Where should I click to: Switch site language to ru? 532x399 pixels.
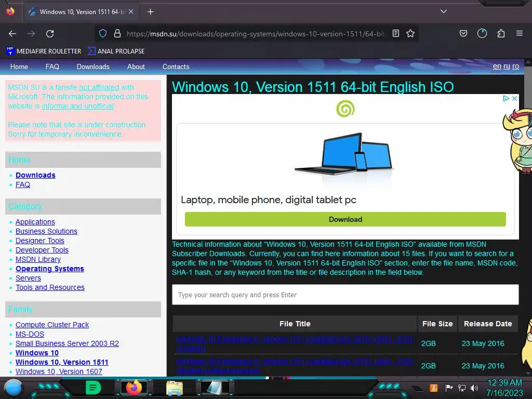[507, 66]
